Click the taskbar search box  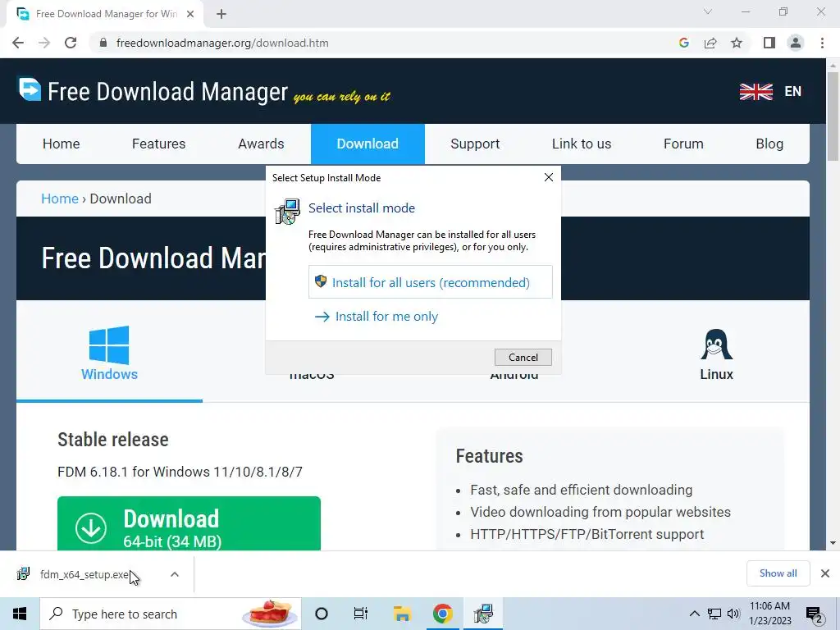(171, 614)
